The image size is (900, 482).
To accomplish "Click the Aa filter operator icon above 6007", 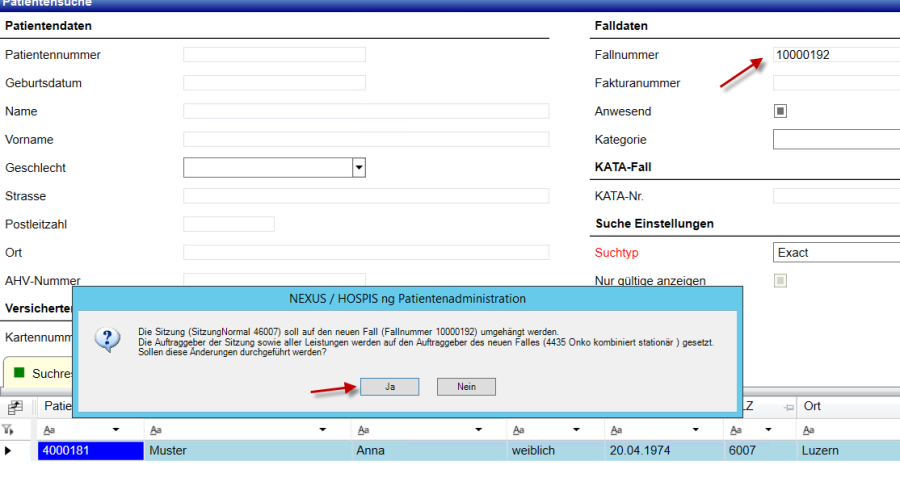I will point(736,430).
